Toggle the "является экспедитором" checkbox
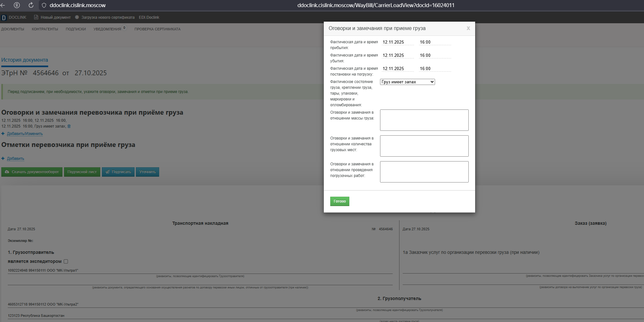The width and height of the screenshot is (644, 322). pyautogui.click(x=66, y=262)
